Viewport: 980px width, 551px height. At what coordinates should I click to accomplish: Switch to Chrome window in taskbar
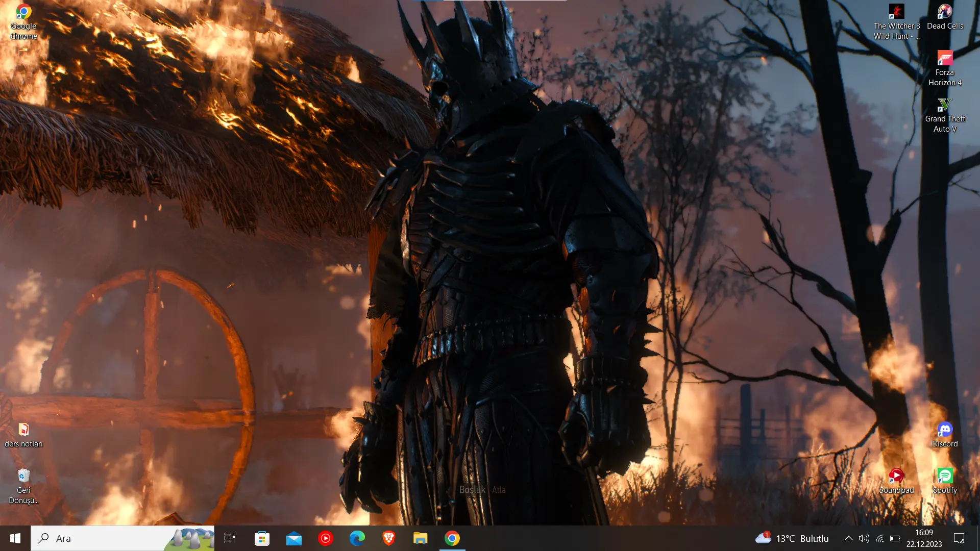(452, 538)
